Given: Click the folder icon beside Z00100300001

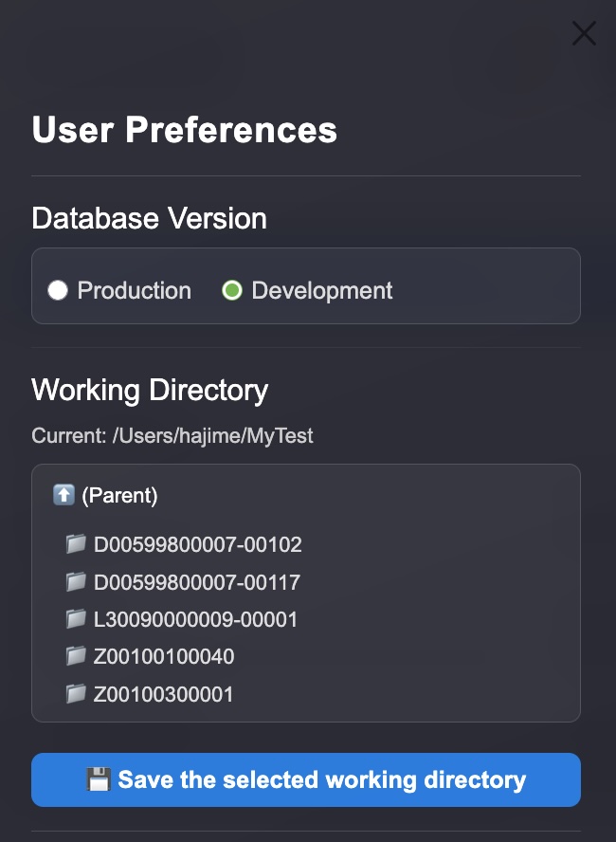Looking at the screenshot, I should click(x=76, y=694).
